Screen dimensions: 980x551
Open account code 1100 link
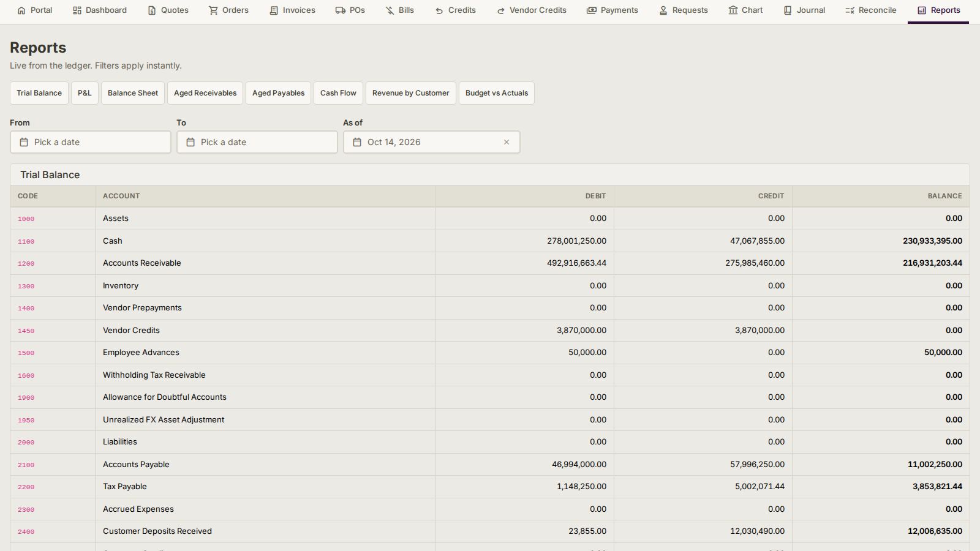[x=26, y=241]
